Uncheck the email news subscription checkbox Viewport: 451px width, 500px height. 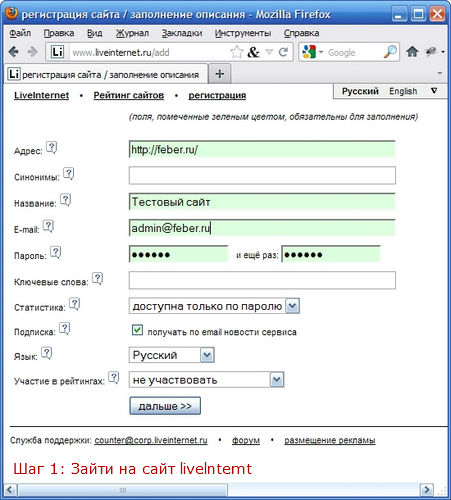[137, 330]
